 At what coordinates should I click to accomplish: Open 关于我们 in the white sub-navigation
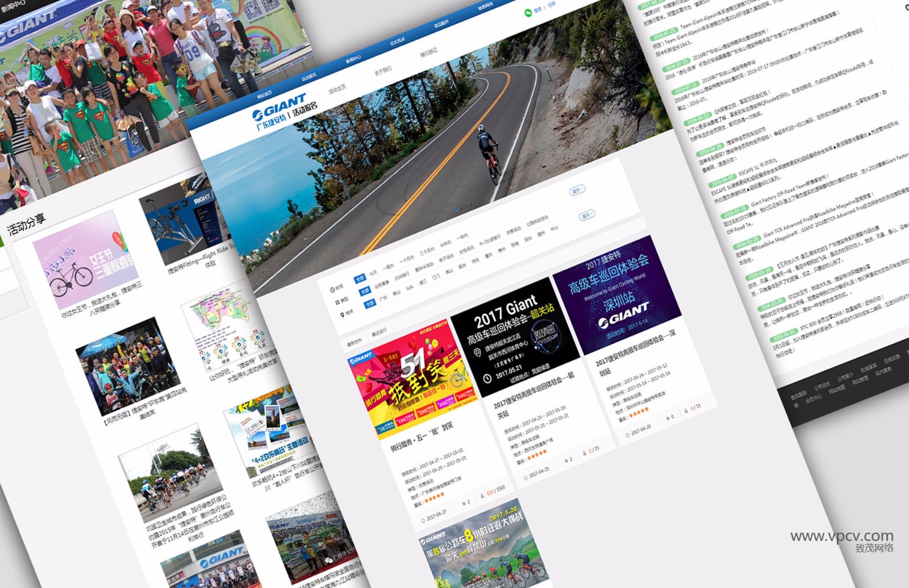pos(383,70)
